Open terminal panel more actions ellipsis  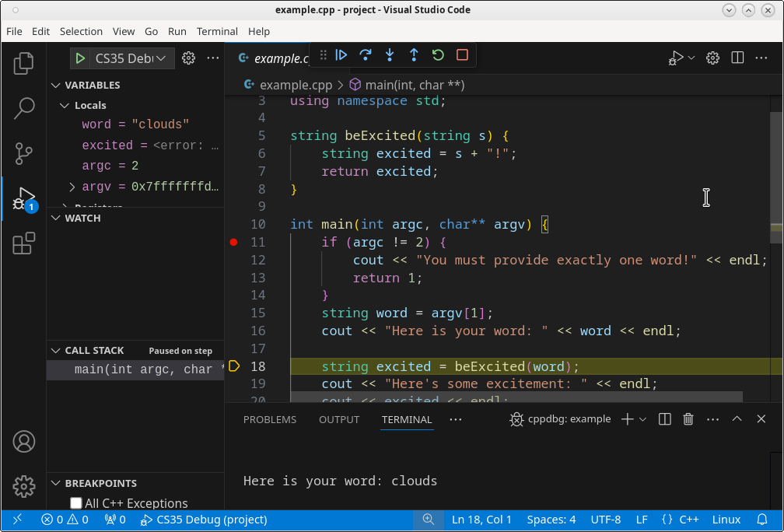[712, 419]
